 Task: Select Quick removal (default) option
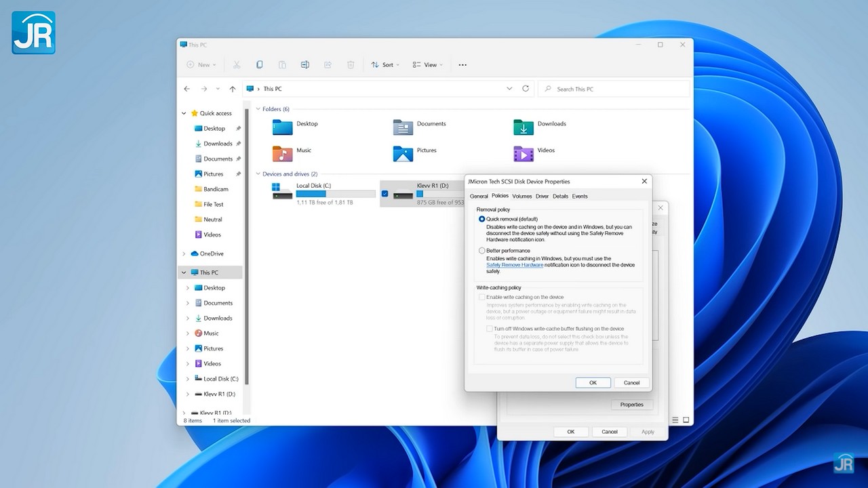482,219
